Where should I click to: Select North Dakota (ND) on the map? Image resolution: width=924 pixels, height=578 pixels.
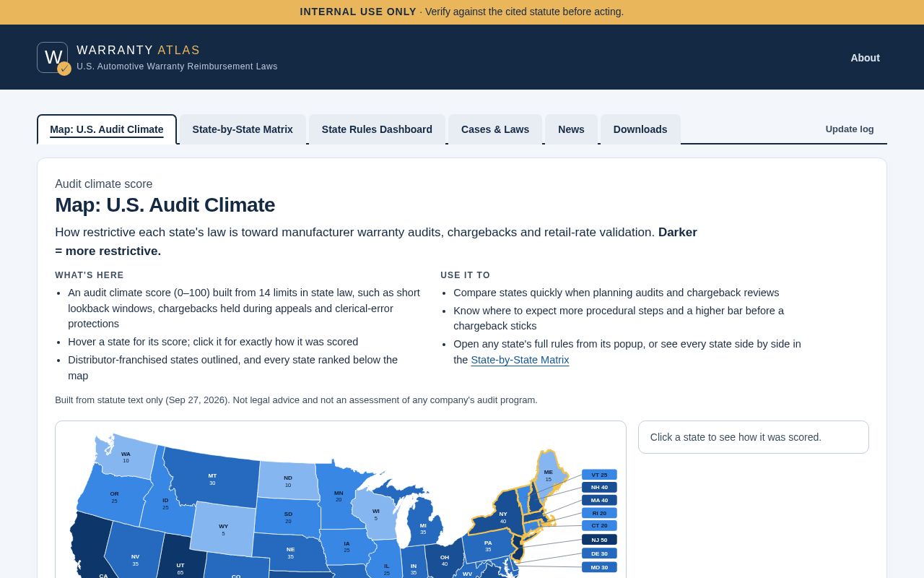(x=288, y=480)
